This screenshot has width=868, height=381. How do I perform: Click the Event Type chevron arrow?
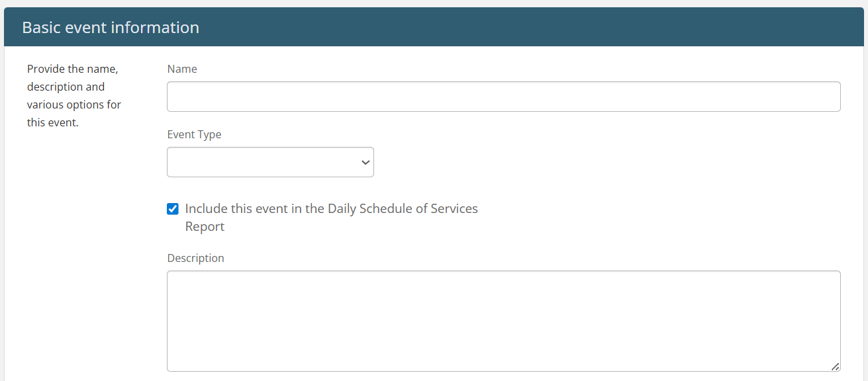[365, 163]
